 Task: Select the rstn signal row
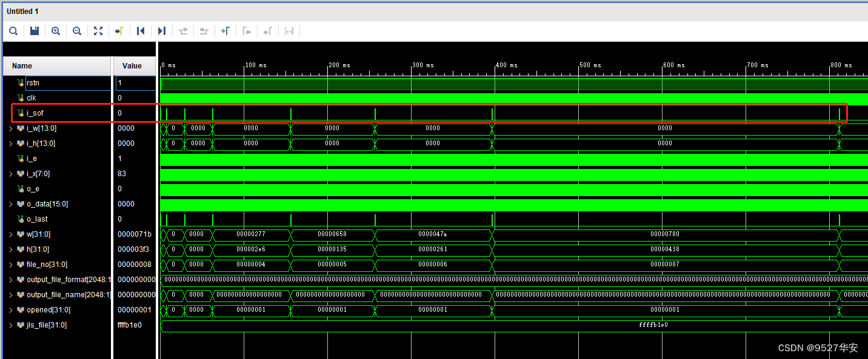[58, 83]
